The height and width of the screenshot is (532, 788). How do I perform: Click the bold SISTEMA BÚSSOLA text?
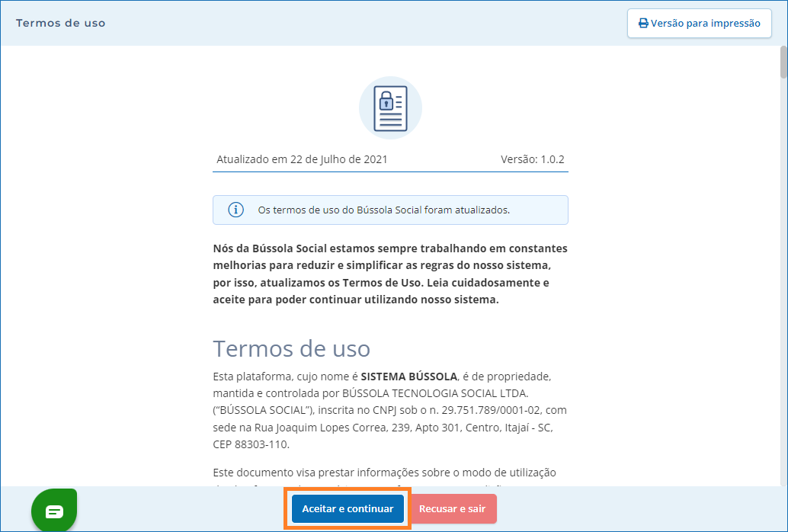click(408, 377)
